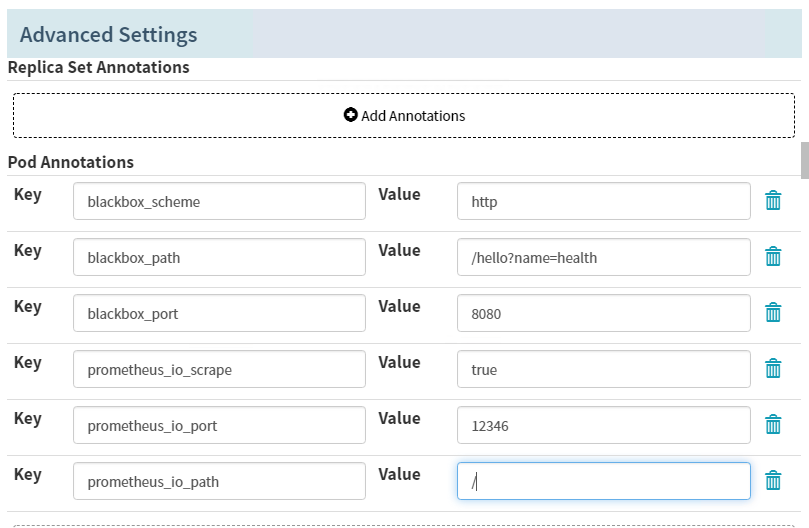Delete the blackbox_scheme annotation row
This screenshot has width=809, height=528.
click(773, 201)
